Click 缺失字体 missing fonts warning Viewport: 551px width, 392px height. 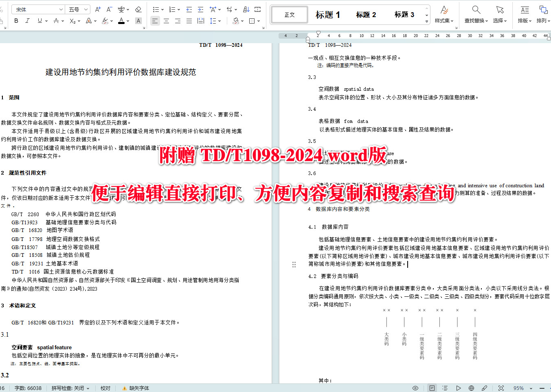136,388
